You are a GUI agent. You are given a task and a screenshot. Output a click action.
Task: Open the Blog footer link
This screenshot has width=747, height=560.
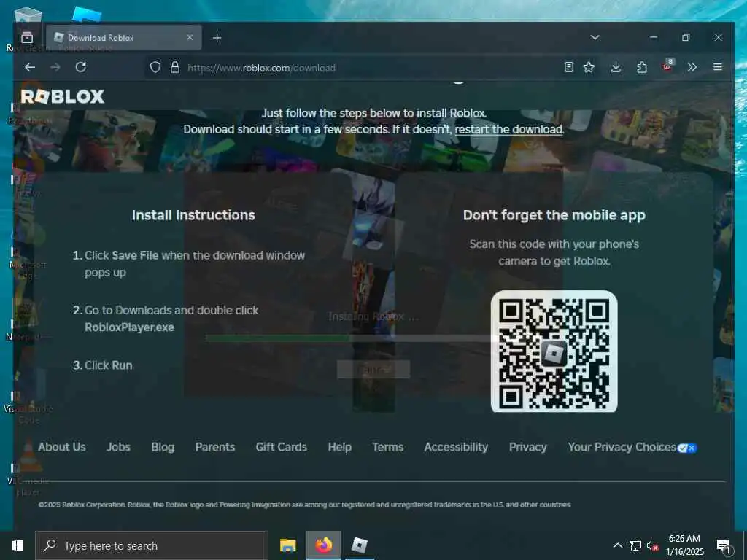(163, 447)
